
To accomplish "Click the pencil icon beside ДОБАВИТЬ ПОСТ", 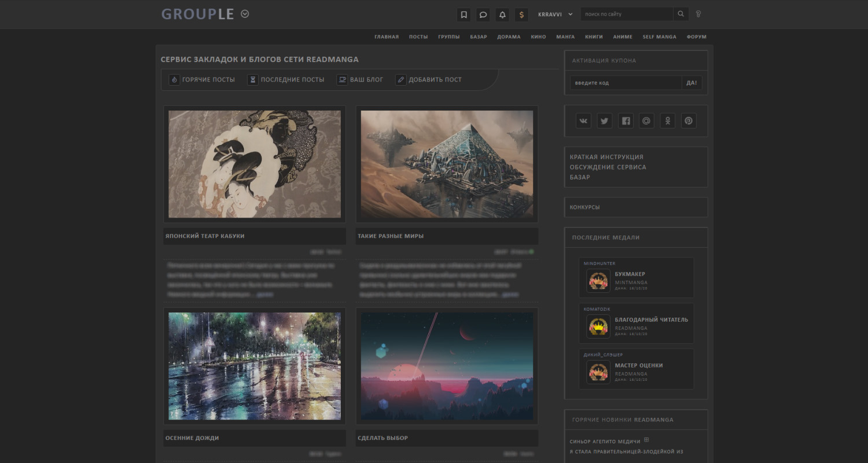I will coord(401,79).
